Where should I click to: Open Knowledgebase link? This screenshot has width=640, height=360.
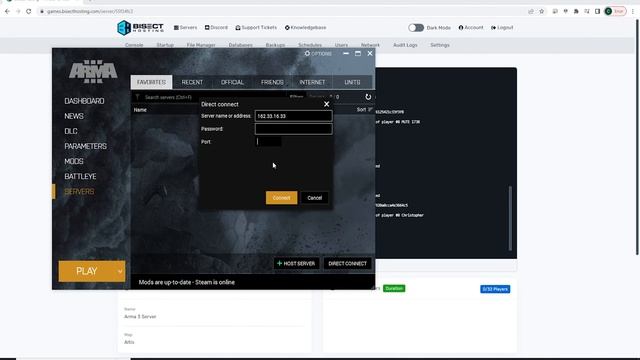click(305, 27)
